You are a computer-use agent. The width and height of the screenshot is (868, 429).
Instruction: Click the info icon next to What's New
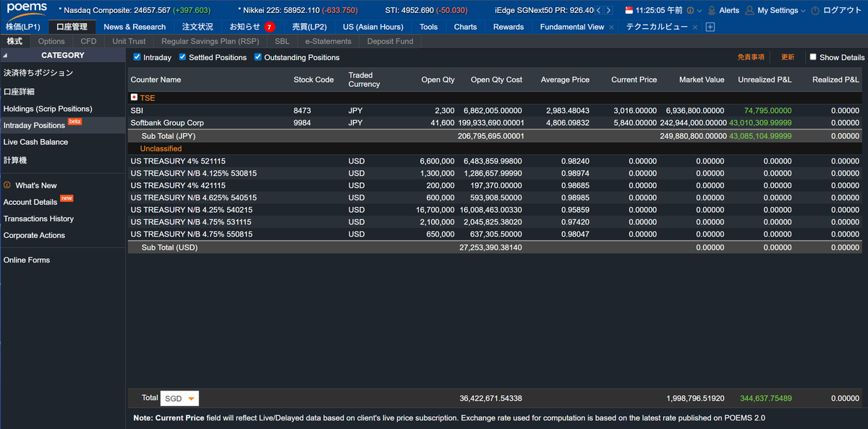[x=7, y=185]
